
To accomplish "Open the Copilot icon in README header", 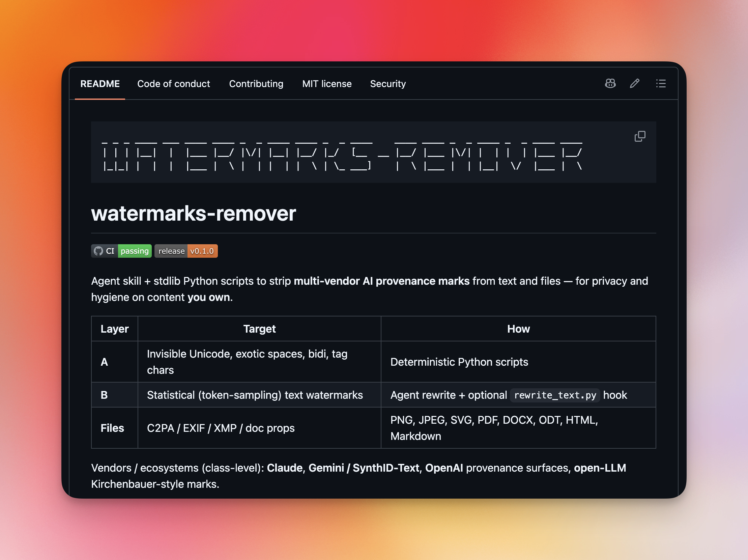I will (x=610, y=84).
